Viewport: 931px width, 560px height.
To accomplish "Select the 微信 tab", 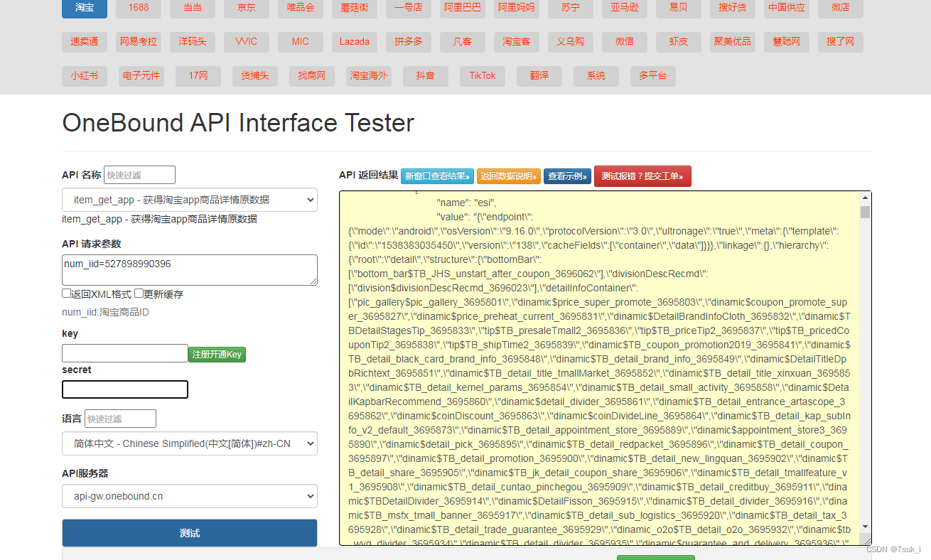I will point(625,42).
